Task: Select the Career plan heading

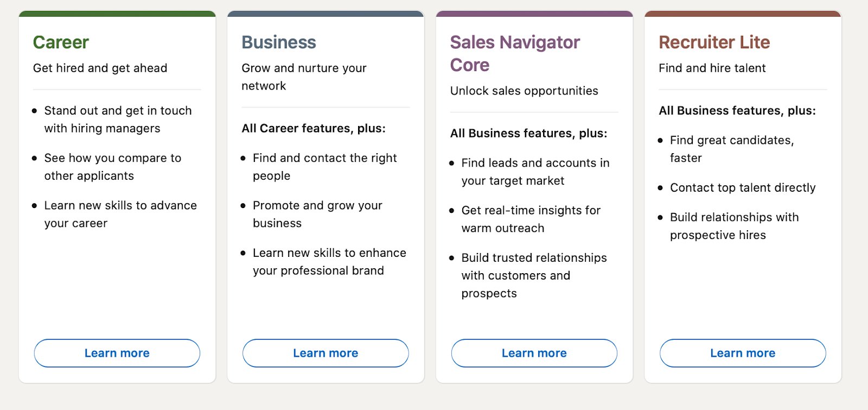Action: pos(61,42)
